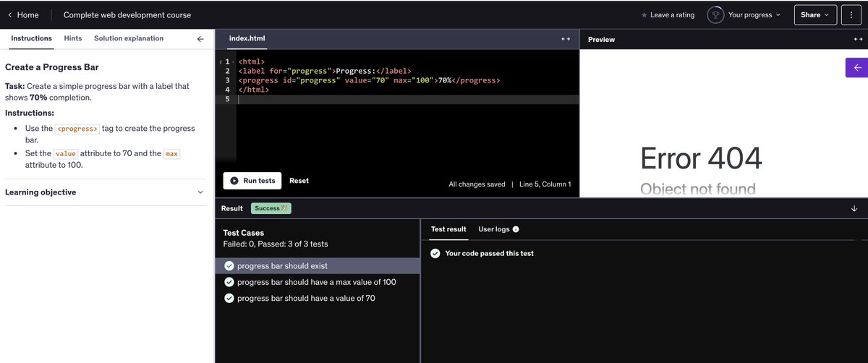Screen dimensions: 868x363
Task: Click the 'Test Cases' heading
Action: click(x=244, y=233)
